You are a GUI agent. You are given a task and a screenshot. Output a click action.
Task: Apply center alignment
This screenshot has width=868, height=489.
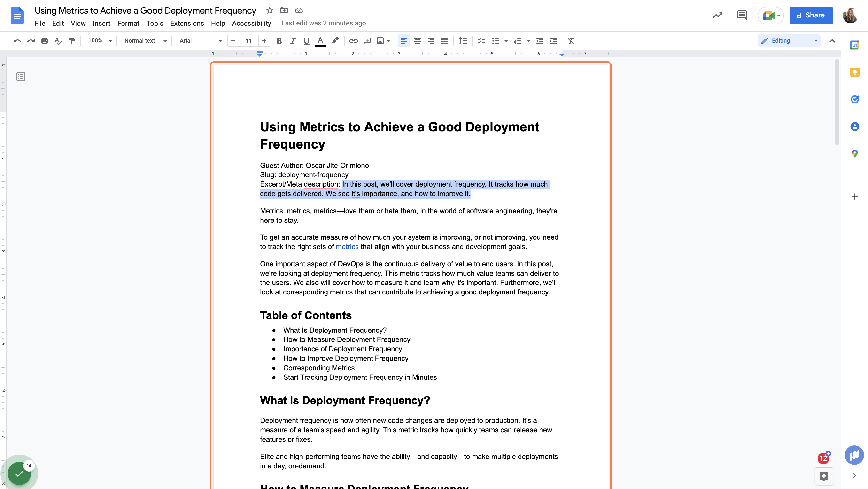417,41
